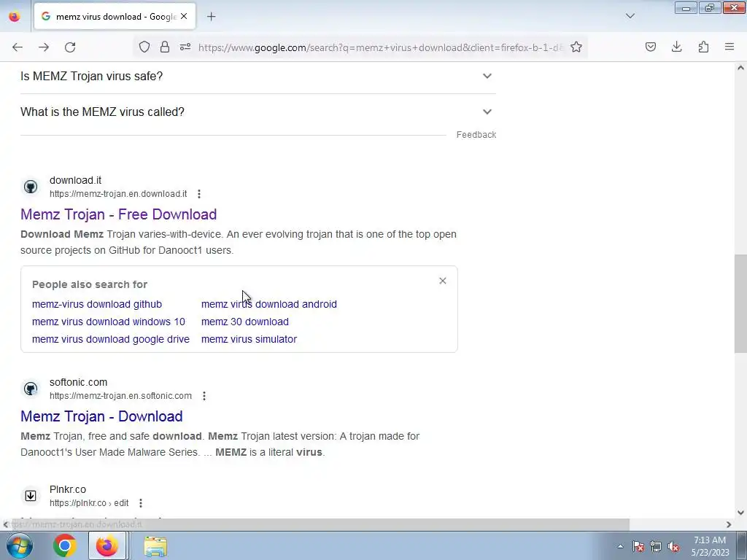Expand 'Is MEMZ Trojan virus safe?' question
Screen dimensions: 747x560
click(x=258, y=76)
